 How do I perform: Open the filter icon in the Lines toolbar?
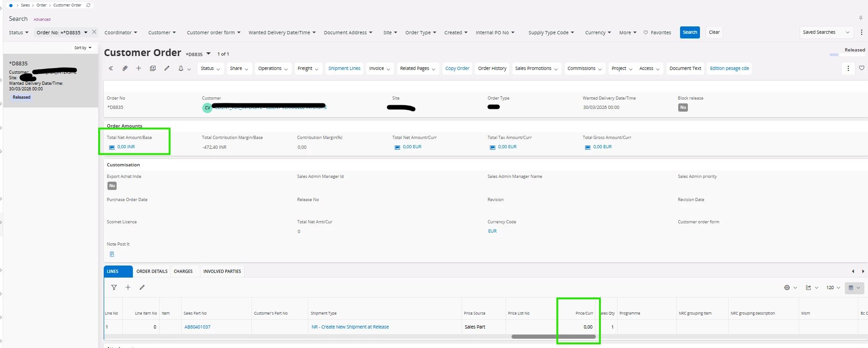pyautogui.click(x=114, y=287)
